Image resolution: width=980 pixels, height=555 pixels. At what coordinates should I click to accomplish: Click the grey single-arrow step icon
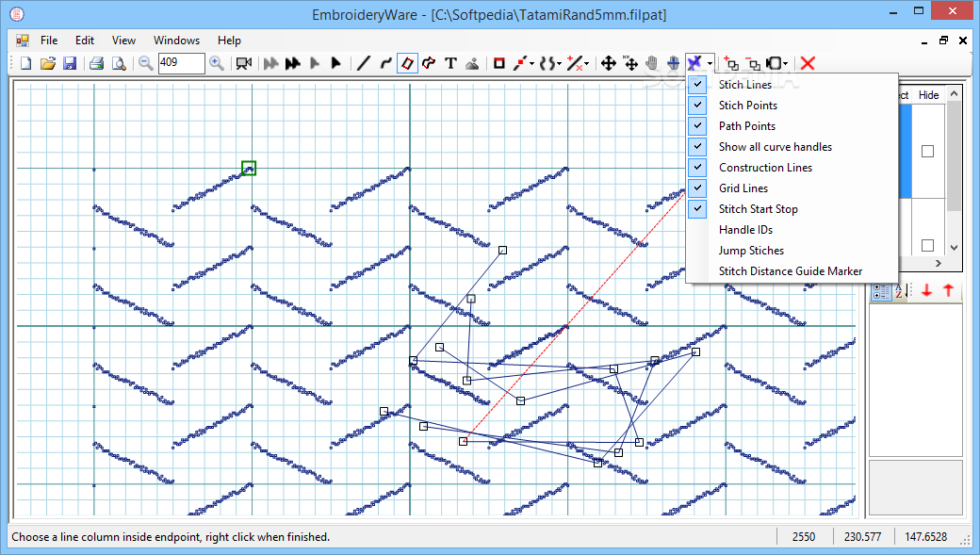click(x=315, y=63)
